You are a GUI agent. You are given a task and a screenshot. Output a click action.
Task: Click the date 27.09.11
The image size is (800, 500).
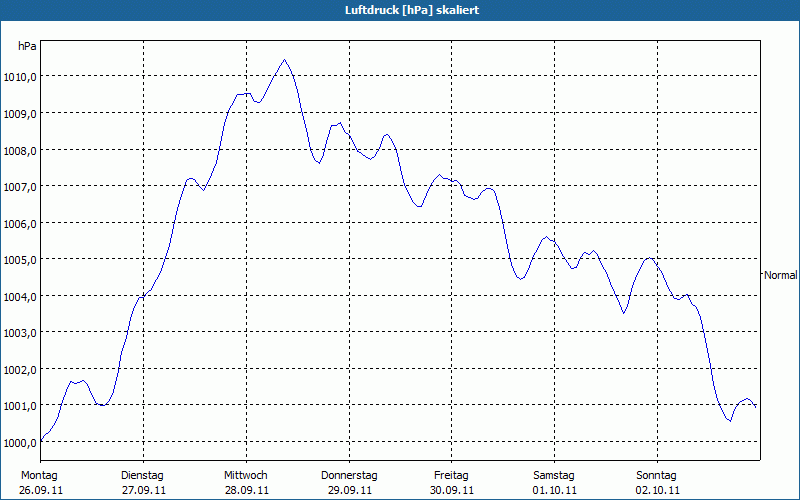[143, 490]
